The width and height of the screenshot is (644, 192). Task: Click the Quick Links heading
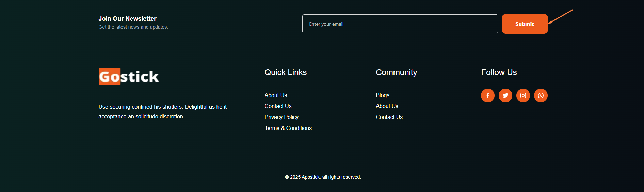click(x=286, y=72)
